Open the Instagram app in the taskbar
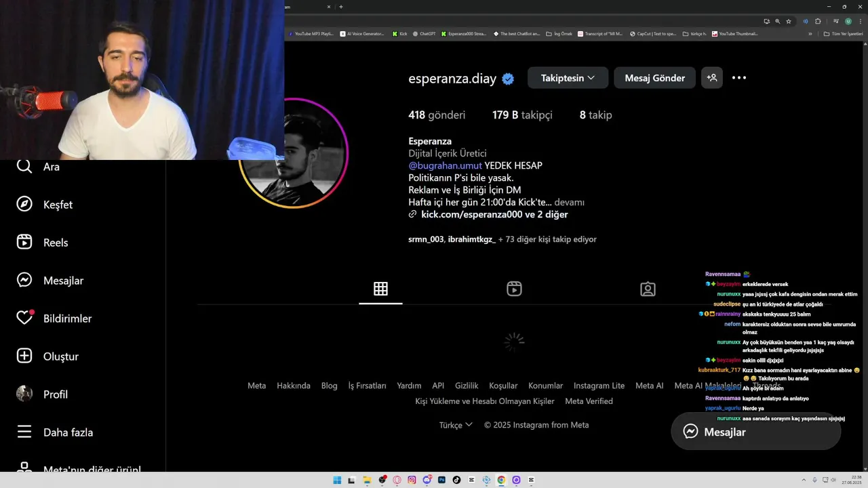 [412, 480]
